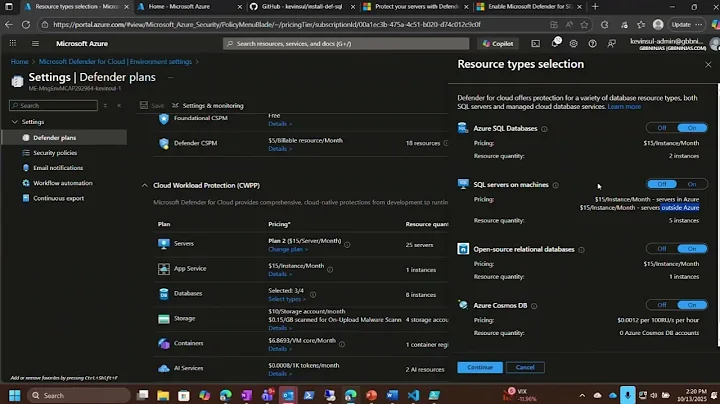Click Select types link for Databases
Viewport: 720px width, 404px height.
287,299
